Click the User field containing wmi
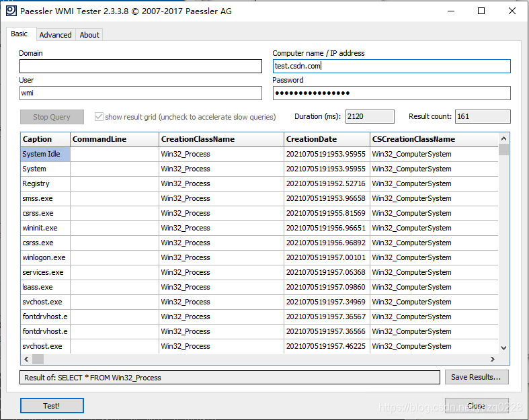 [140, 93]
